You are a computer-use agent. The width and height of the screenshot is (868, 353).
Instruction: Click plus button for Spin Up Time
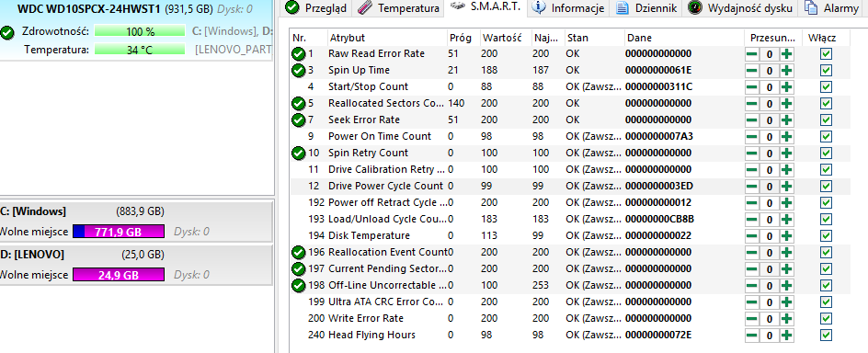pyautogui.click(x=787, y=71)
